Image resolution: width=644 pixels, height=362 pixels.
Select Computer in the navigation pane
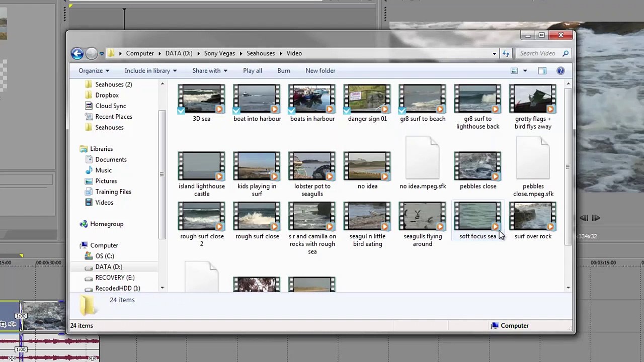coord(104,245)
